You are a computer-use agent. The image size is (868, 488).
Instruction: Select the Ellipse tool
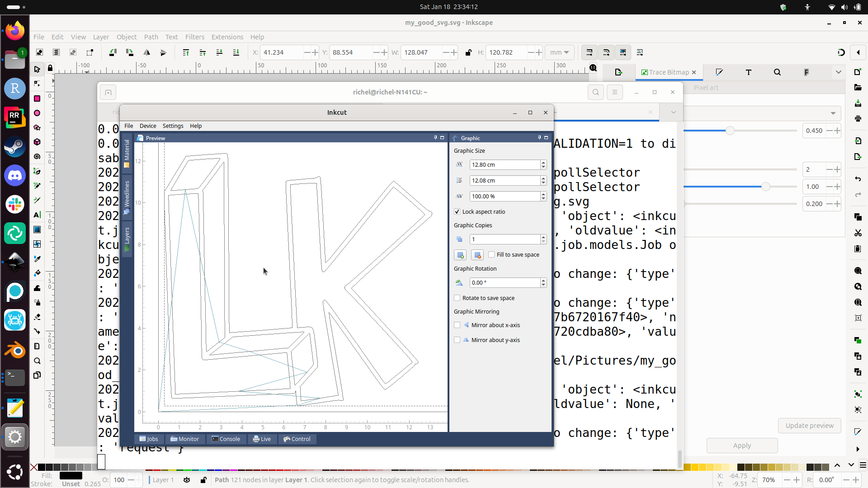(x=37, y=113)
